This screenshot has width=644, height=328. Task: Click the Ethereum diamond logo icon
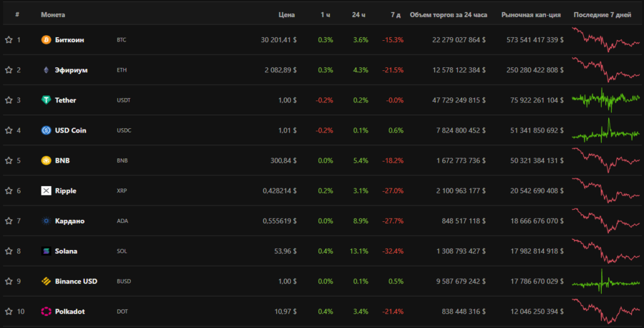click(46, 70)
